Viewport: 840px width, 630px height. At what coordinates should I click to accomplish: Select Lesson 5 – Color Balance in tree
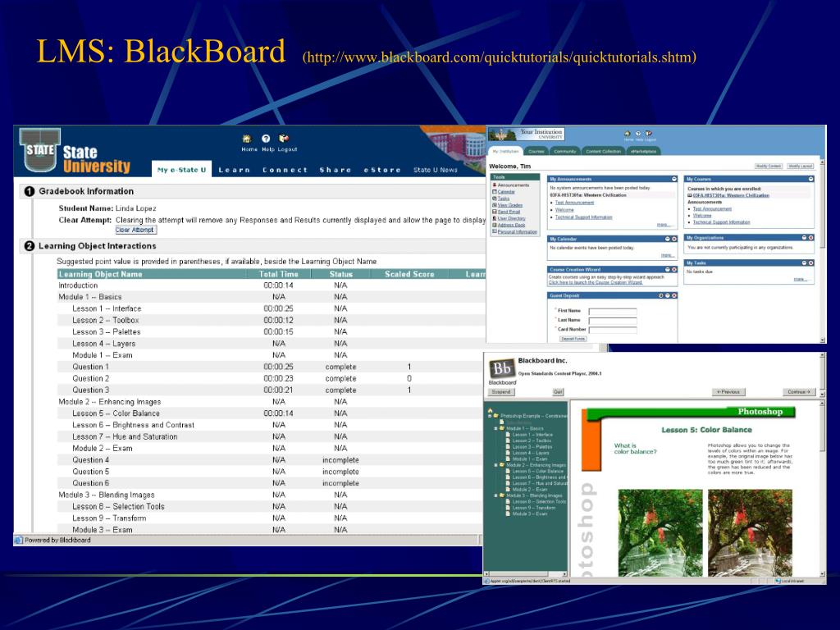538,472
